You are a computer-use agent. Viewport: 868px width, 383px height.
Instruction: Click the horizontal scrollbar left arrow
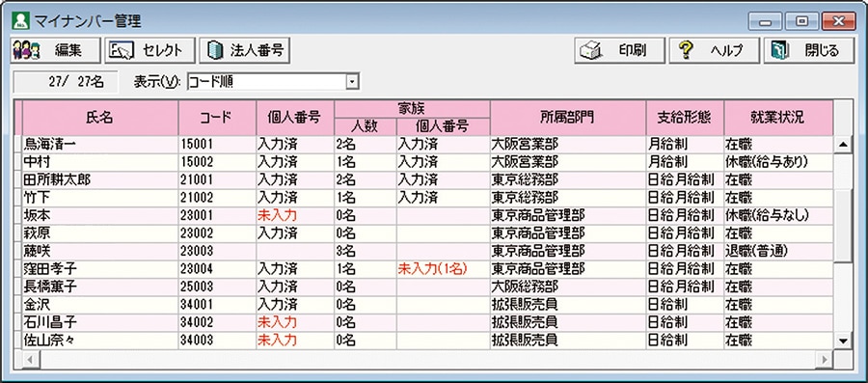[x=31, y=359]
